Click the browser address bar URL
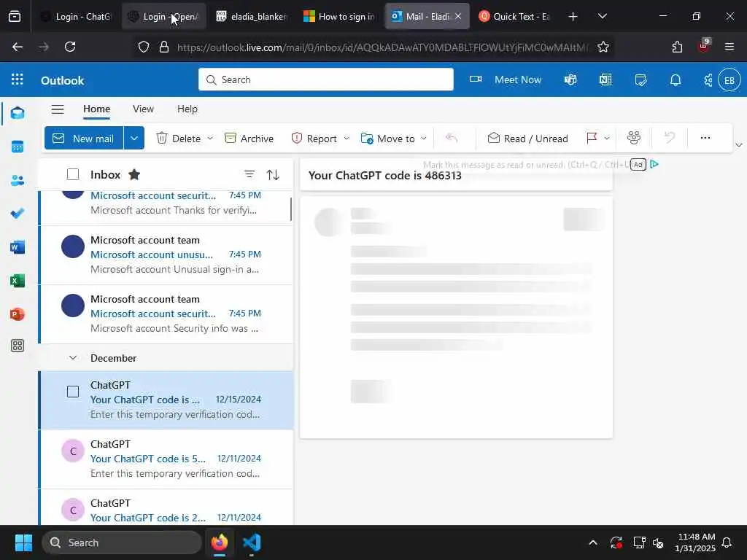747x560 pixels. 382,47
